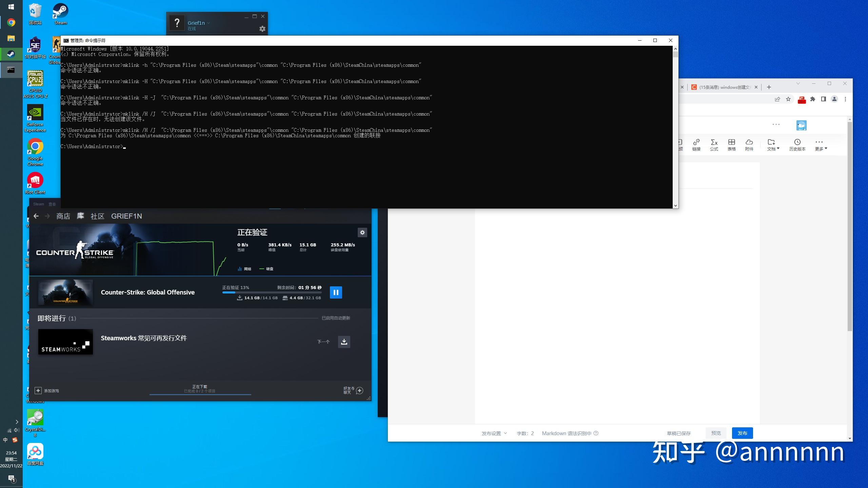Expand 文档 dropdown in editor toolbar
Image resolution: width=868 pixels, height=488 pixels.
click(773, 145)
